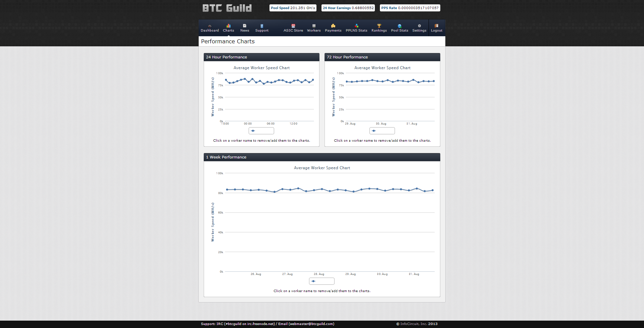Click the 06:00 label in 24 Hour chart

tap(270, 124)
